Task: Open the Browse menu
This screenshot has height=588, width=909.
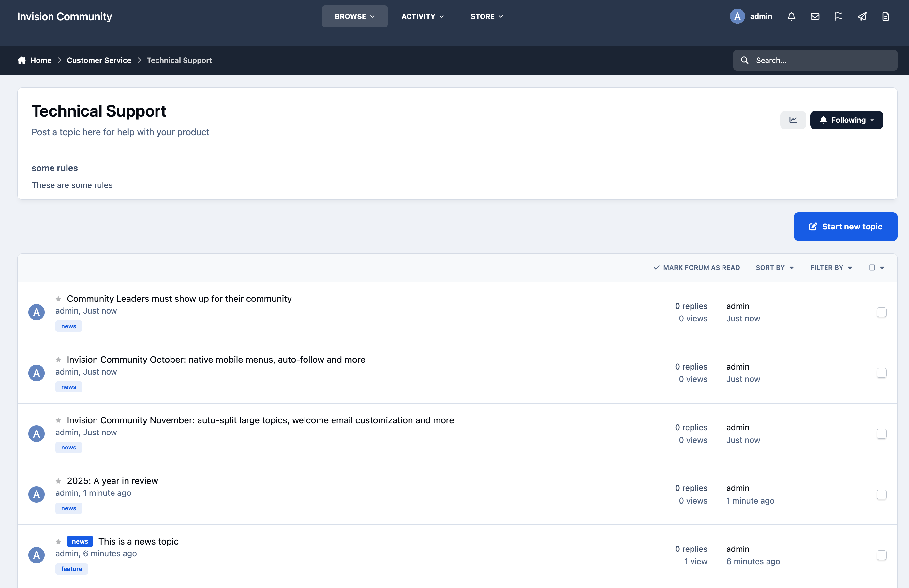Action: pyautogui.click(x=354, y=16)
